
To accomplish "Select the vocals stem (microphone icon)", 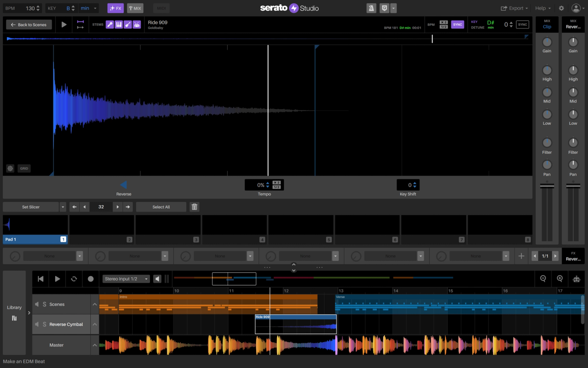I will 110,24.
